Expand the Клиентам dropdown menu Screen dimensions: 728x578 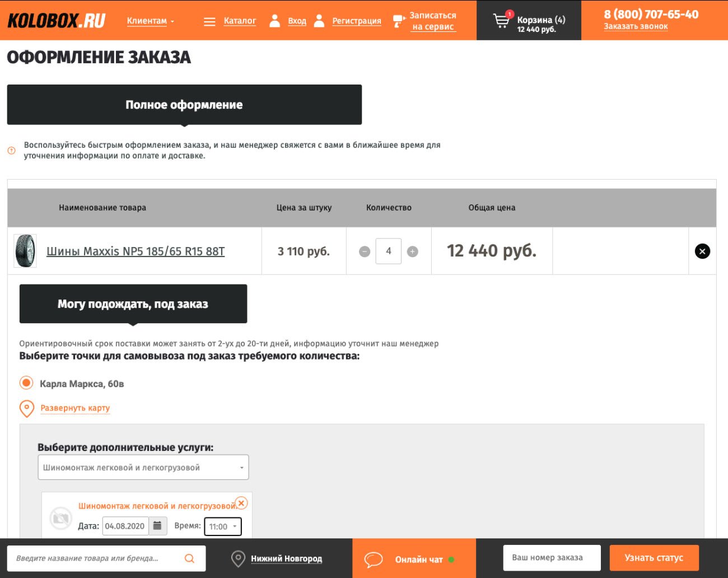150,21
